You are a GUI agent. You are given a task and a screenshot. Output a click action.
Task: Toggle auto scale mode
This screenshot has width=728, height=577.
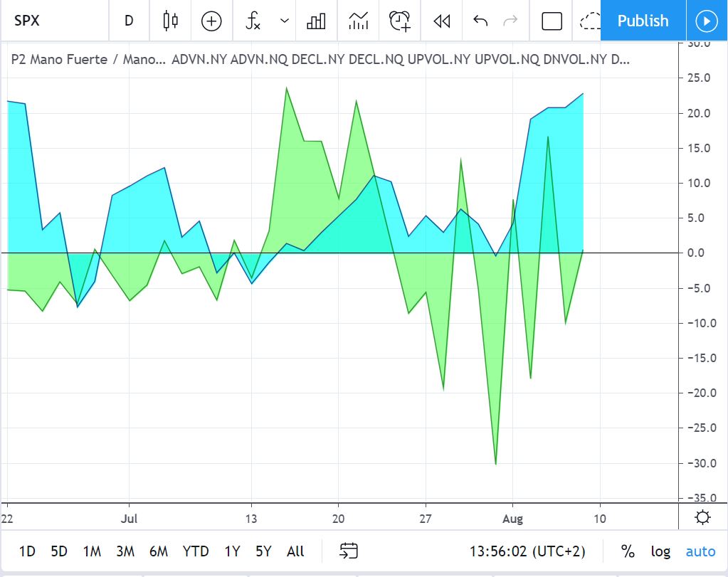click(700, 551)
